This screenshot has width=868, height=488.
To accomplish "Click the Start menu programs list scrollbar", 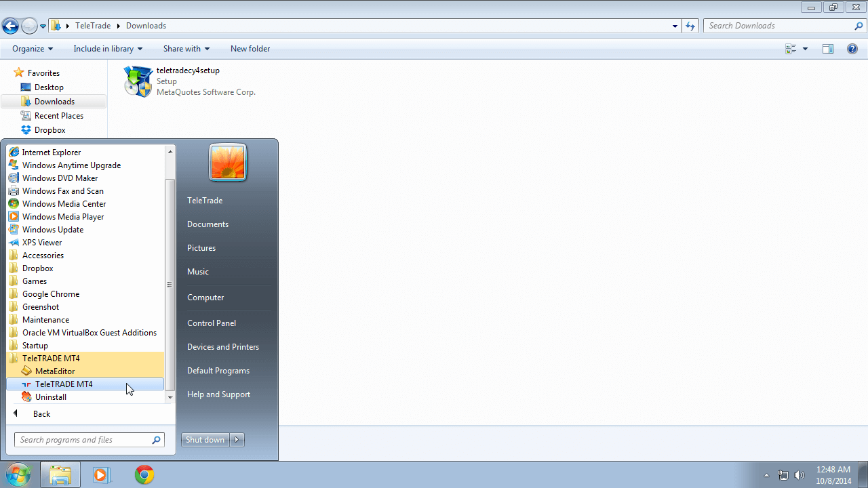I will (x=170, y=285).
